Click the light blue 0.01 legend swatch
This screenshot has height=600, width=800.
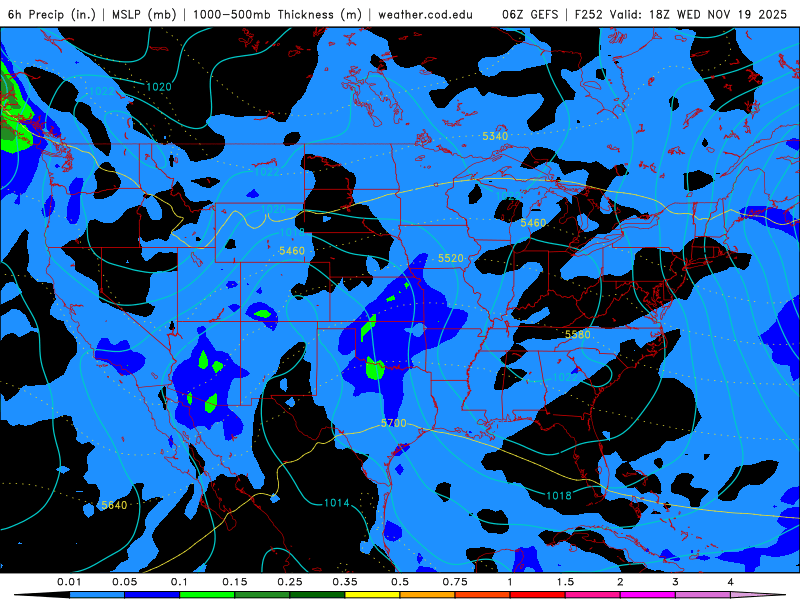97,595
